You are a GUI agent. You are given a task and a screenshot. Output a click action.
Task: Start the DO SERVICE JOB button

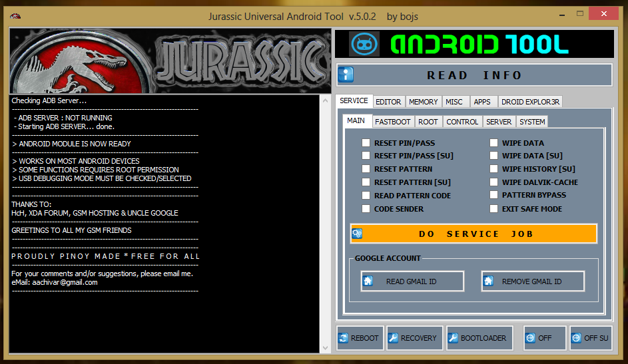473,234
